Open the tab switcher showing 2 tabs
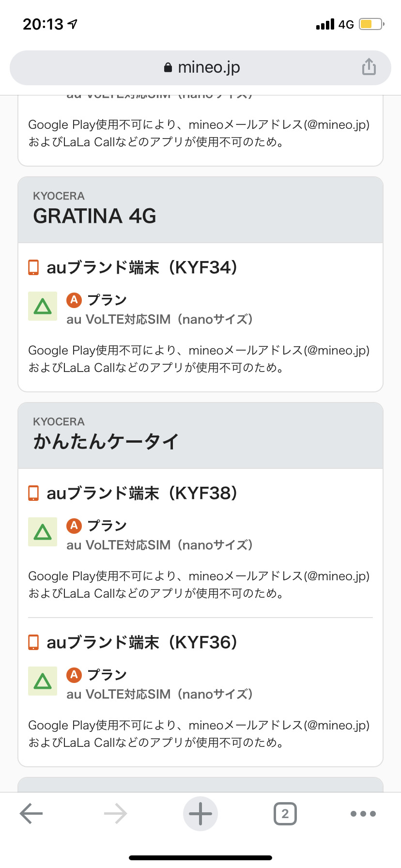 (285, 814)
